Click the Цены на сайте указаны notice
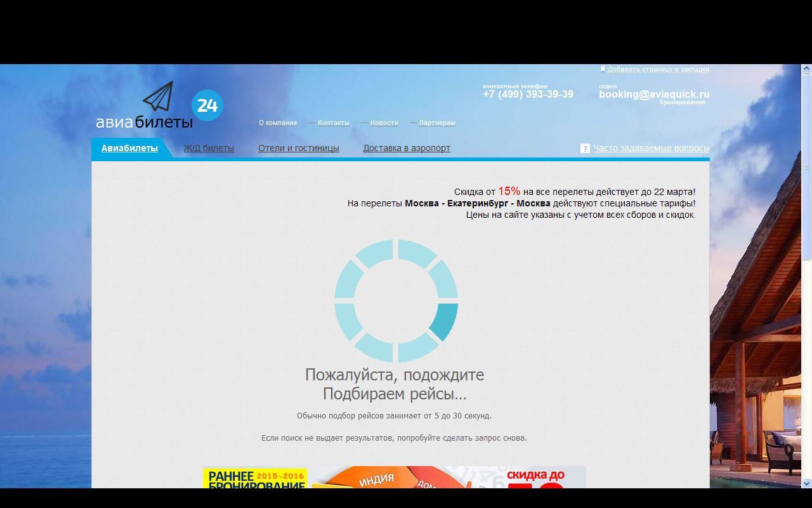 coord(580,215)
